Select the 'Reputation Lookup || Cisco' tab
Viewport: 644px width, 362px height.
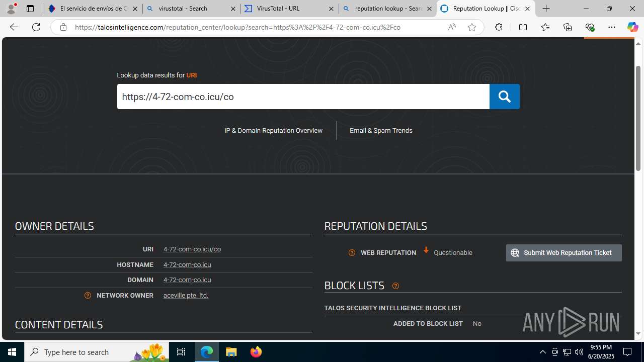point(486,9)
